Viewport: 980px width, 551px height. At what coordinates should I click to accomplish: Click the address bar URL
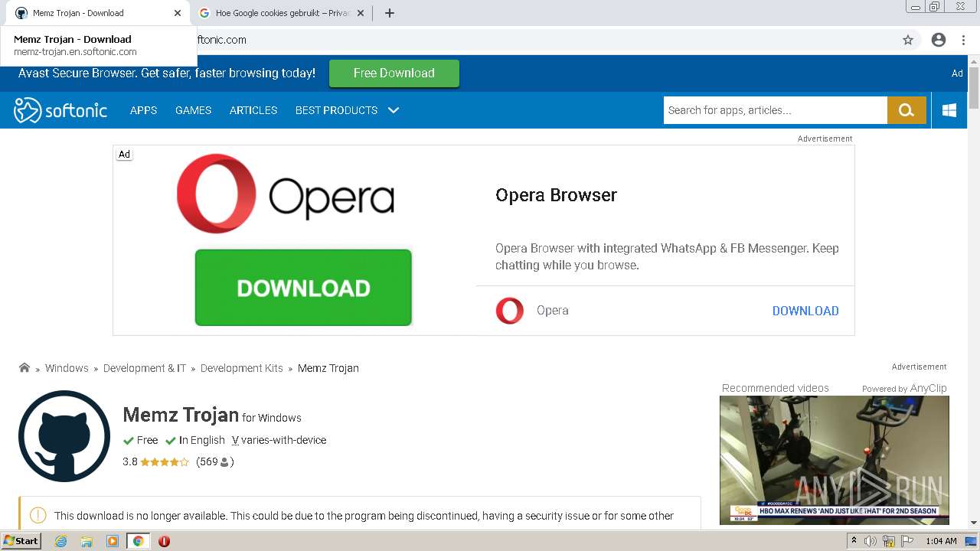tap(222, 40)
